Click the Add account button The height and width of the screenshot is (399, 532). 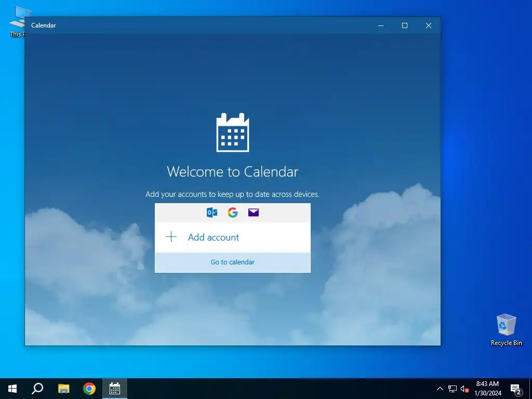[232, 237]
